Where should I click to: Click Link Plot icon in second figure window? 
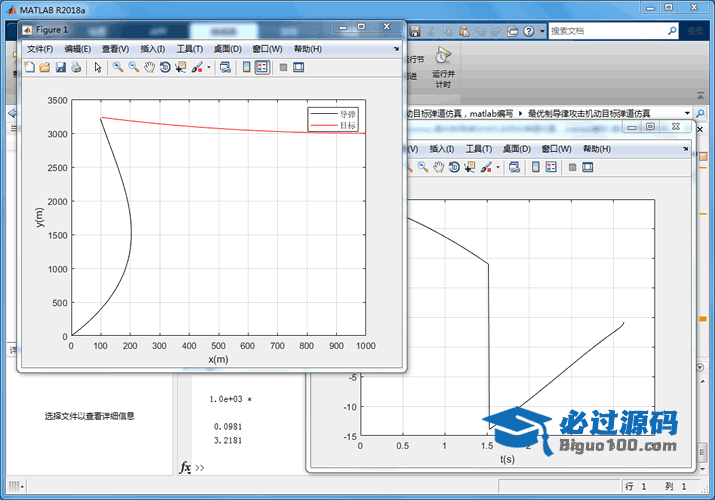(x=514, y=167)
